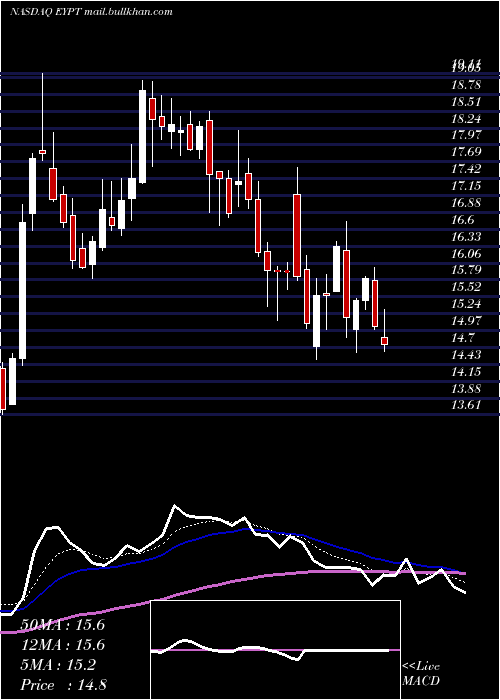
Task: Click the 18.24 price axis label
Action: pos(466,118)
